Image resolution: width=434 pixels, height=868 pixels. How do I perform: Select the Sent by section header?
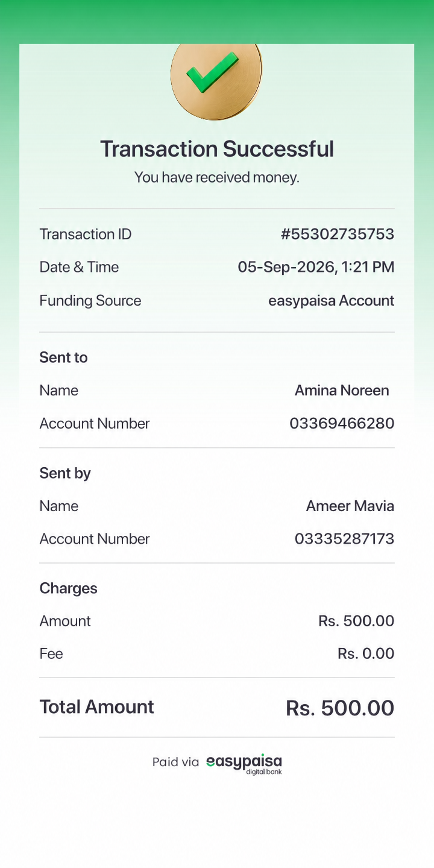65,473
